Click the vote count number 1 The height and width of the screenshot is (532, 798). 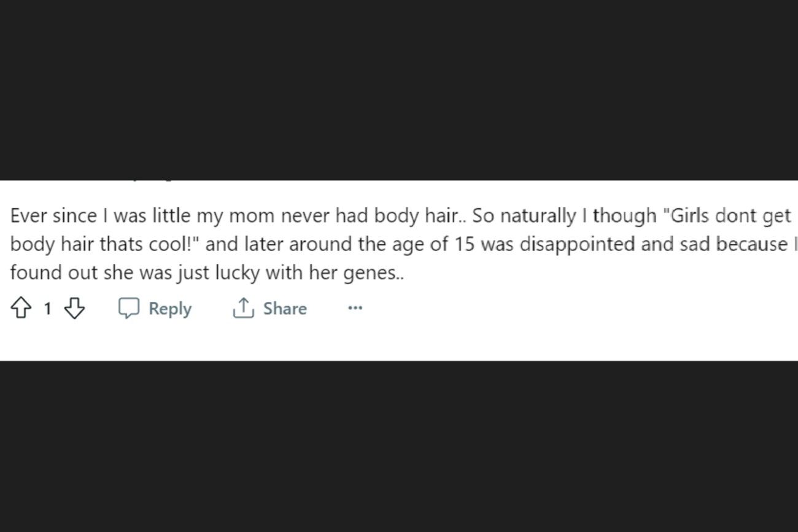point(47,309)
